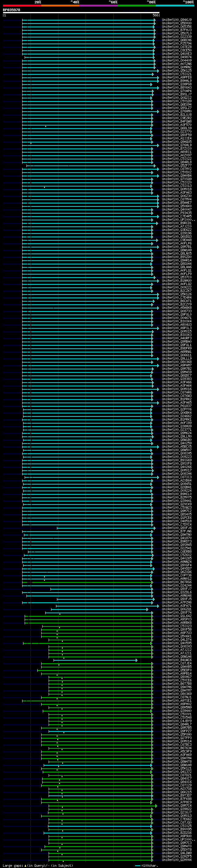197x868 pixels.
Task: Open hit UniRef100_C6TJE4
Action: coord(177,664)
